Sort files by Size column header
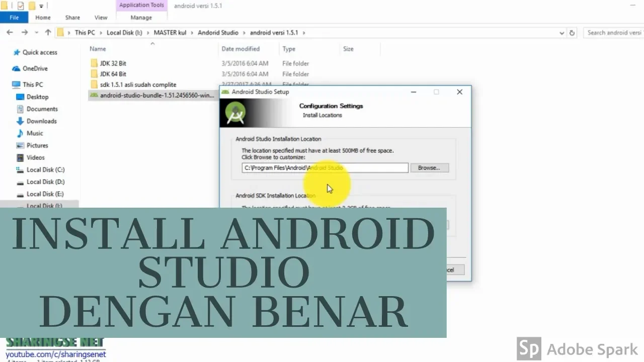This screenshot has width=644, height=362. 348,49
